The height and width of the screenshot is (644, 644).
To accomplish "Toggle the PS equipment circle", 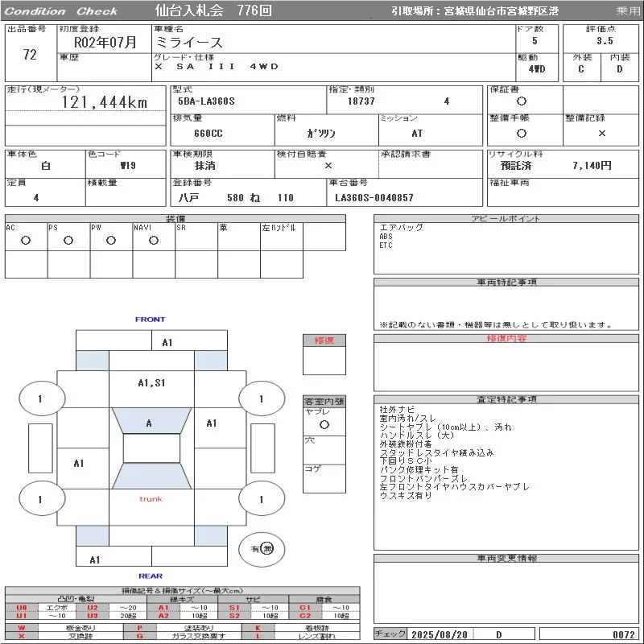I will 68,241.
